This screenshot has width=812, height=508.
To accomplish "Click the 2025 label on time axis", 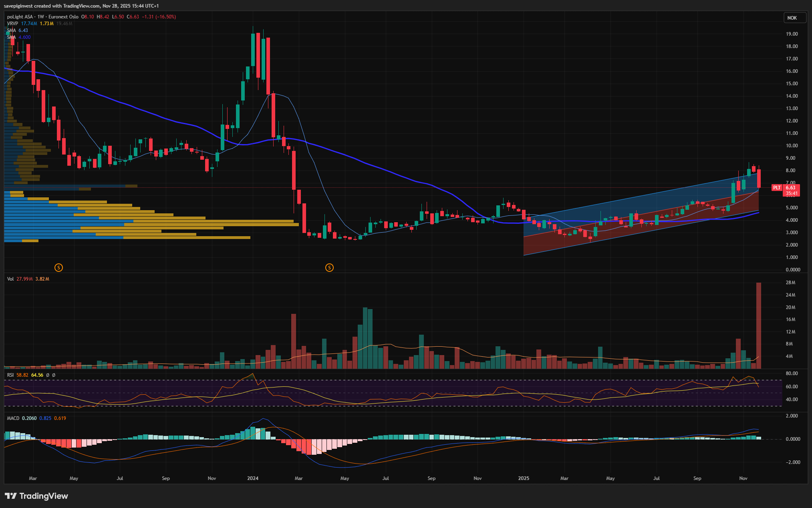I will pyautogui.click(x=524, y=478).
